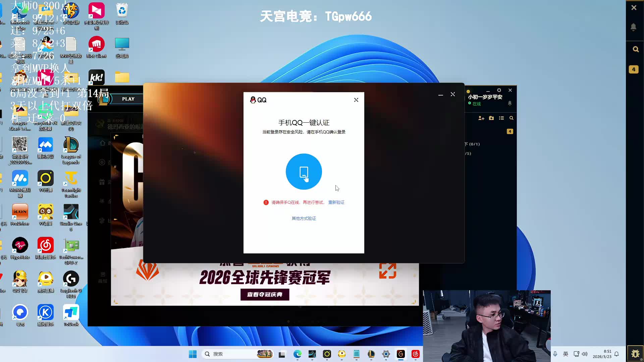
Task: Click the 重新验证 retry verification link
Action: [336, 202]
